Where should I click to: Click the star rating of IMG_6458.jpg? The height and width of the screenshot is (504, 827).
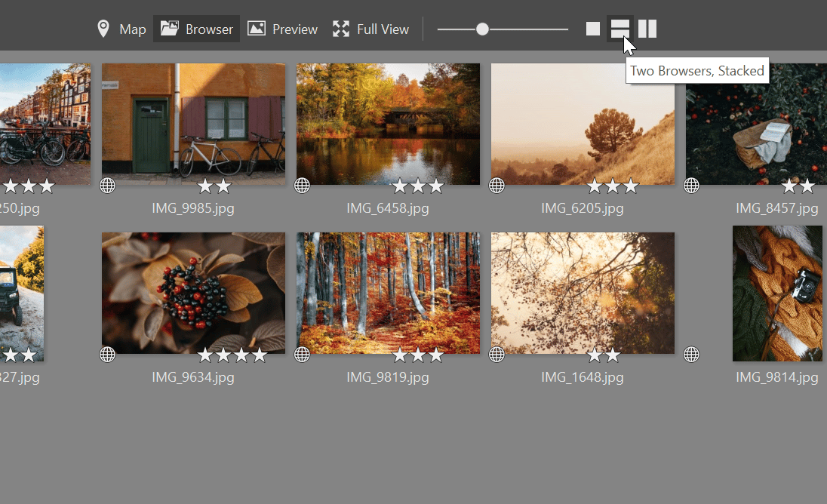point(418,186)
